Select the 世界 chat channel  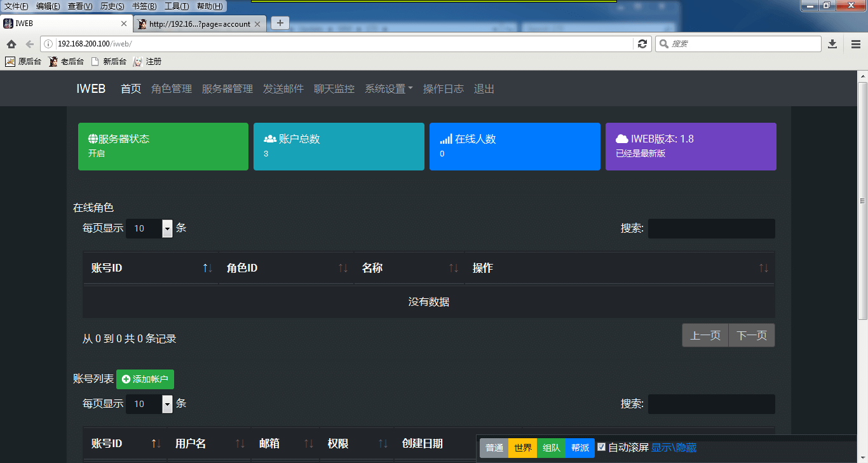[523, 448]
